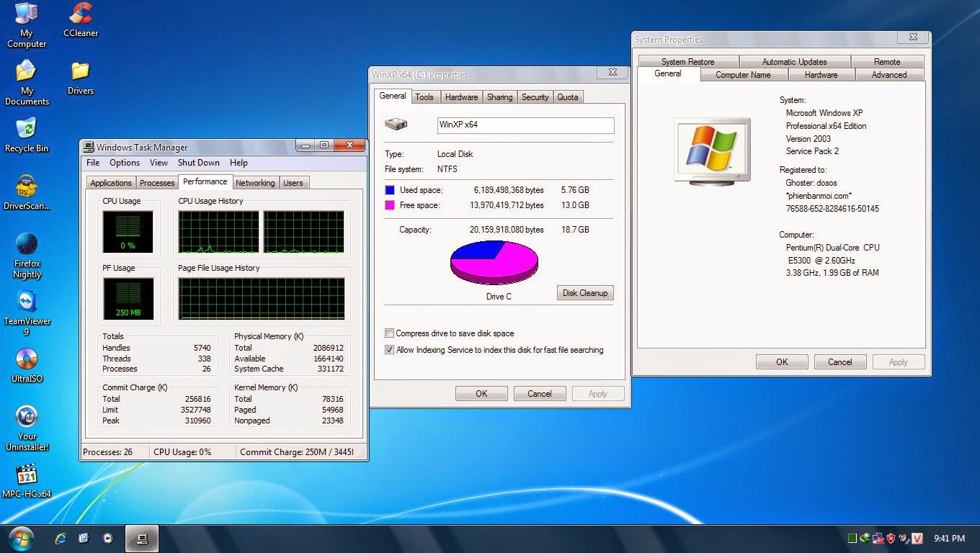
Task: Open the File menu in Task Manager
Action: (93, 163)
